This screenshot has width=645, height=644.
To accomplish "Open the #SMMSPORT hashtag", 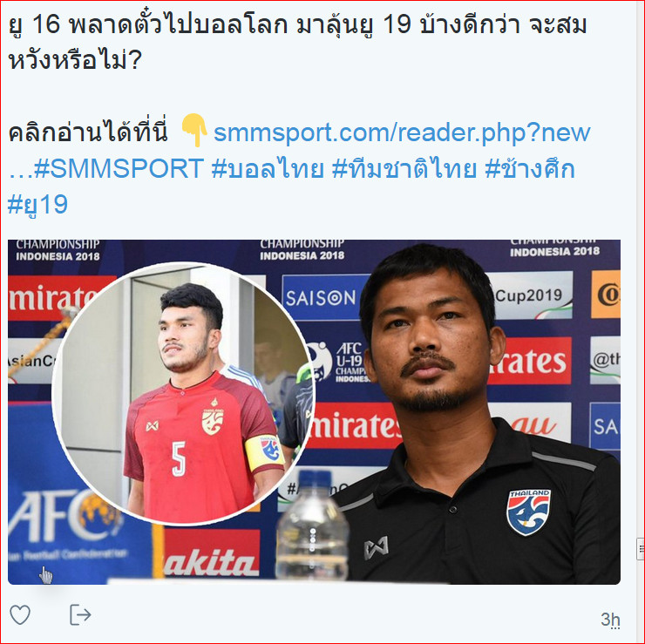I will click(x=119, y=168).
